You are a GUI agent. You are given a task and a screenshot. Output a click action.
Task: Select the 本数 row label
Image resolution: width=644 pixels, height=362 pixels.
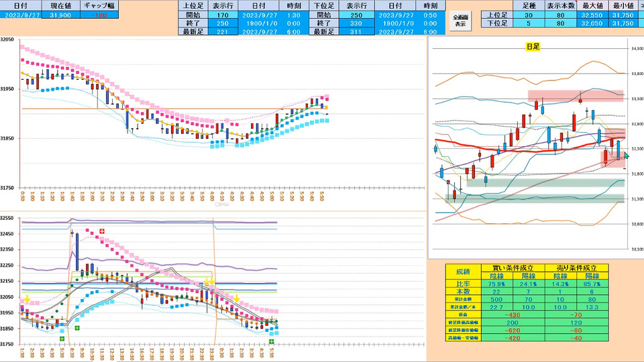click(x=462, y=292)
